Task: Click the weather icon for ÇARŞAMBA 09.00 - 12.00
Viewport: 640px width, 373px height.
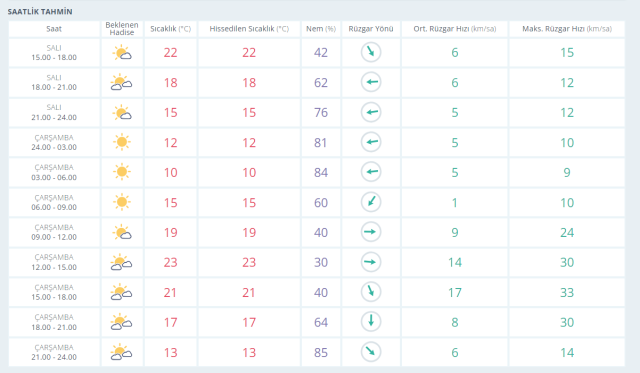Action: click(122, 233)
